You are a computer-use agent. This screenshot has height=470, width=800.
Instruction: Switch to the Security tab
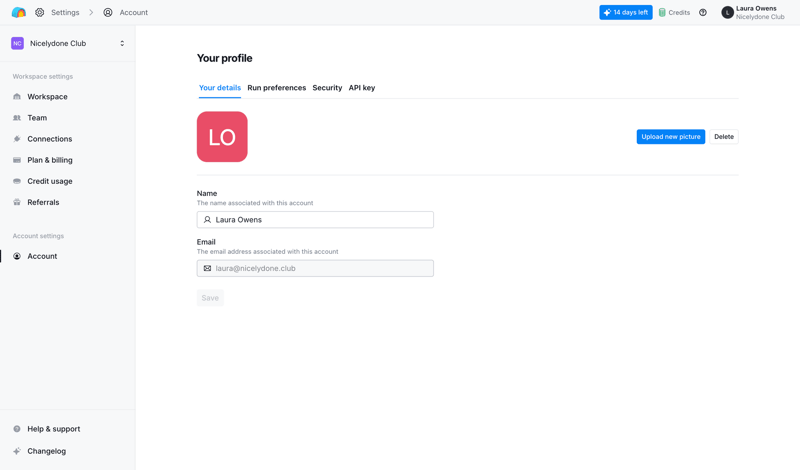tap(327, 88)
